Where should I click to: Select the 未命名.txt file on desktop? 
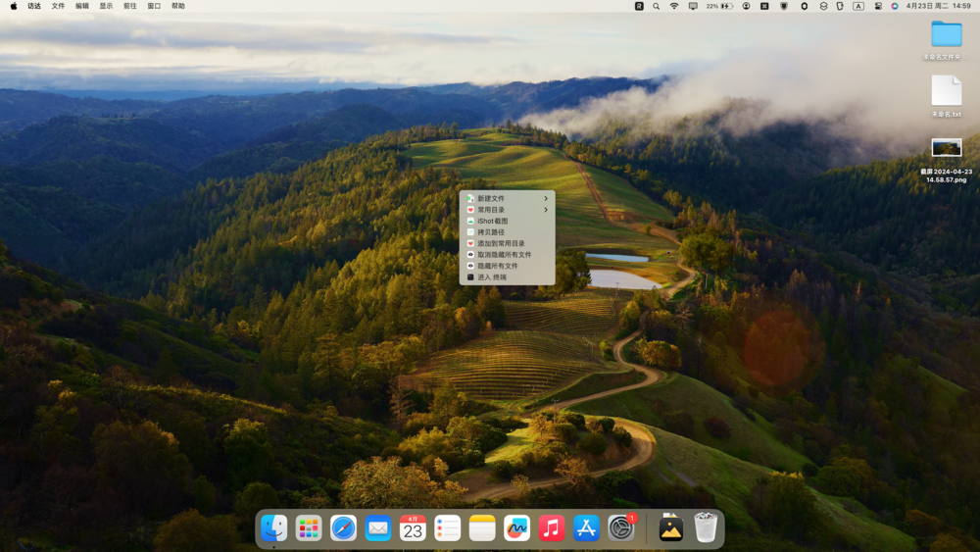click(946, 91)
